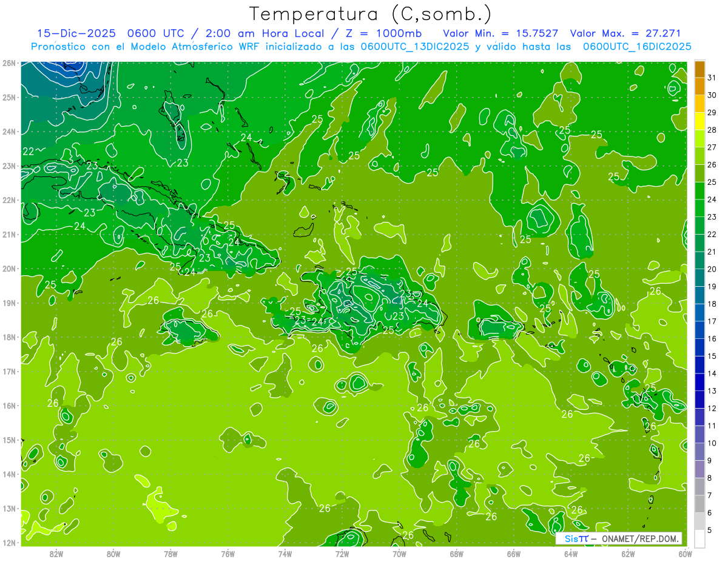The width and height of the screenshot is (728, 562).
Task: Click the 22N latitude axis label
Action: tap(9, 200)
